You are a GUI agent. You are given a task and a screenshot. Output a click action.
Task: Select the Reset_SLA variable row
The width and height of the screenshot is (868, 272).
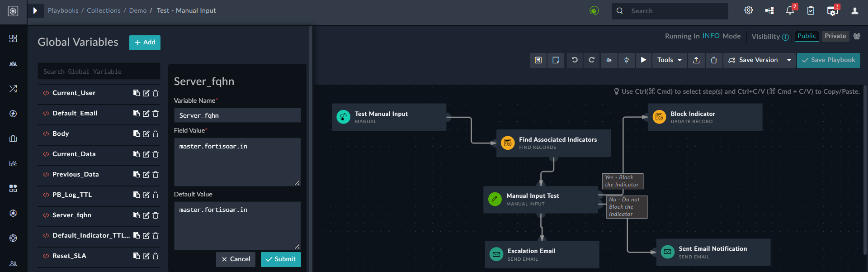click(99, 256)
